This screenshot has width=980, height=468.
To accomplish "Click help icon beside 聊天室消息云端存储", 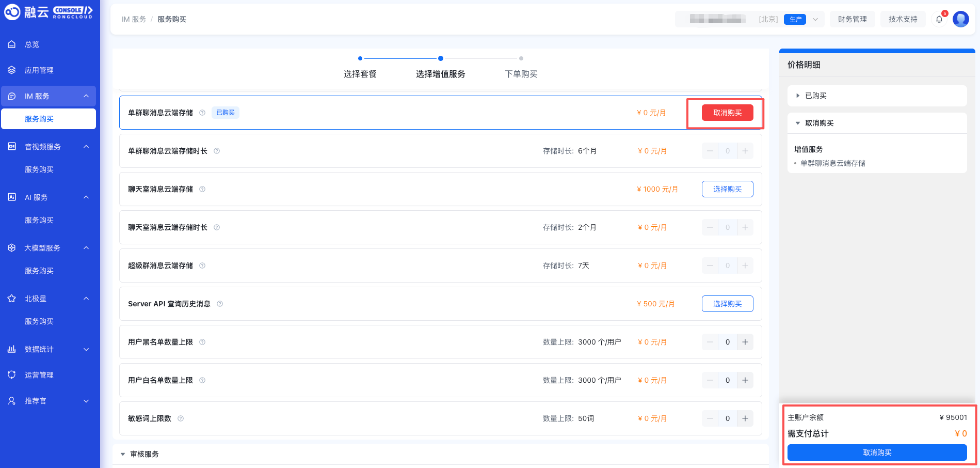I will click(x=202, y=189).
